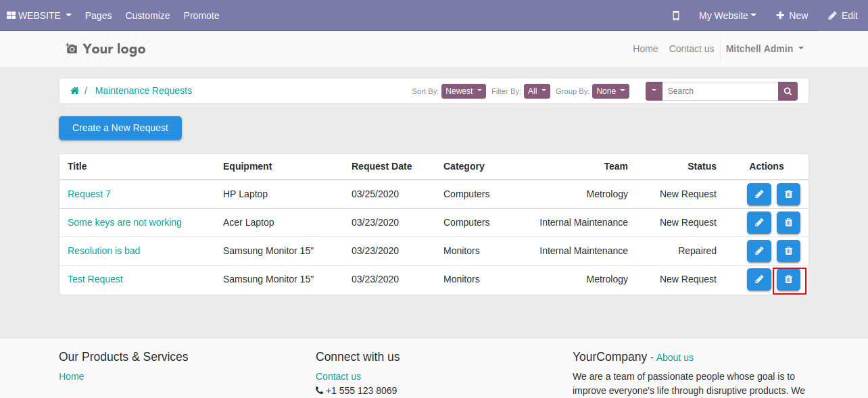Delete the Test Request entry
This screenshot has width=868, height=398.
click(x=788, y=279)
